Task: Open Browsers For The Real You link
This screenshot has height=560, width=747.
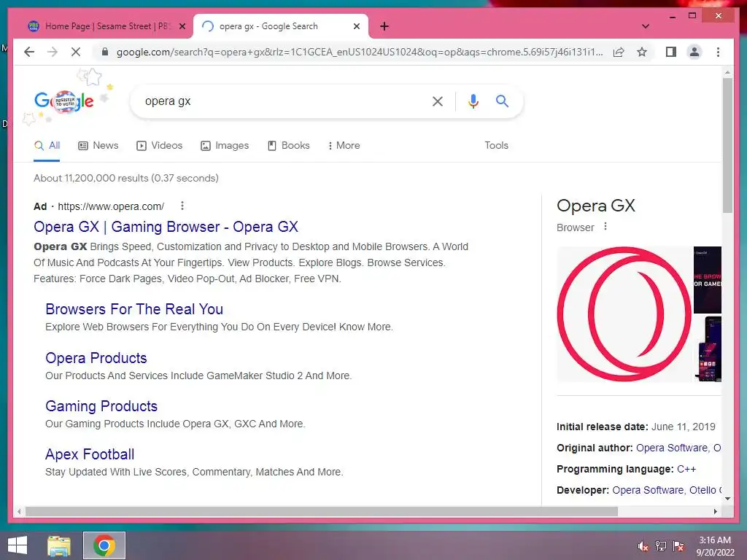Action: pyautogui.click(x=134, y=309)
